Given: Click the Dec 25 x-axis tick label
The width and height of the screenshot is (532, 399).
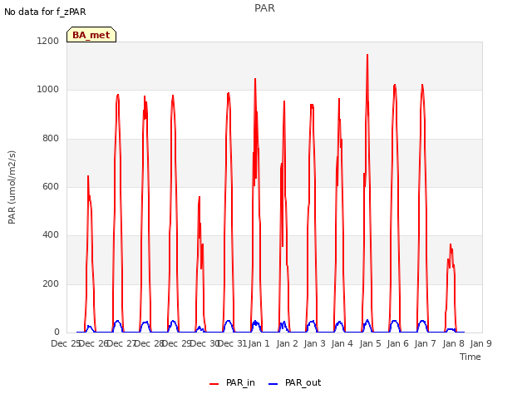Looking at the screenshot, I should pyautogui.click(x=65, y=343).
